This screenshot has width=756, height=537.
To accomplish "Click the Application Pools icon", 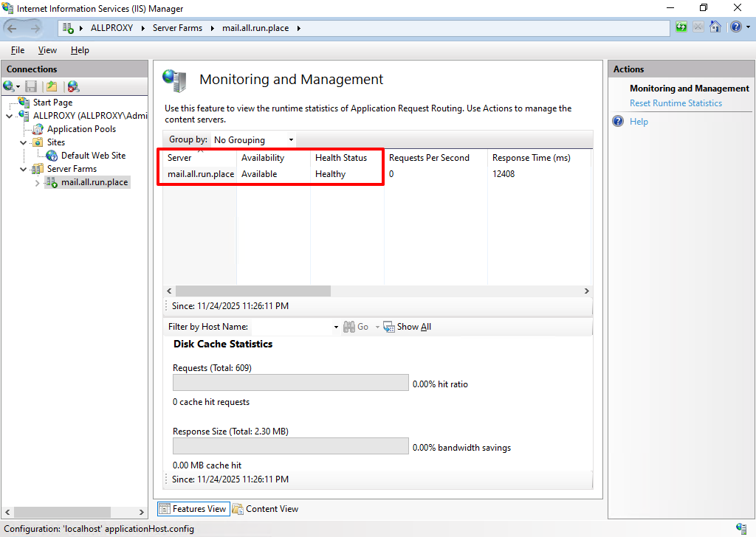I will (x=38, y=129).
